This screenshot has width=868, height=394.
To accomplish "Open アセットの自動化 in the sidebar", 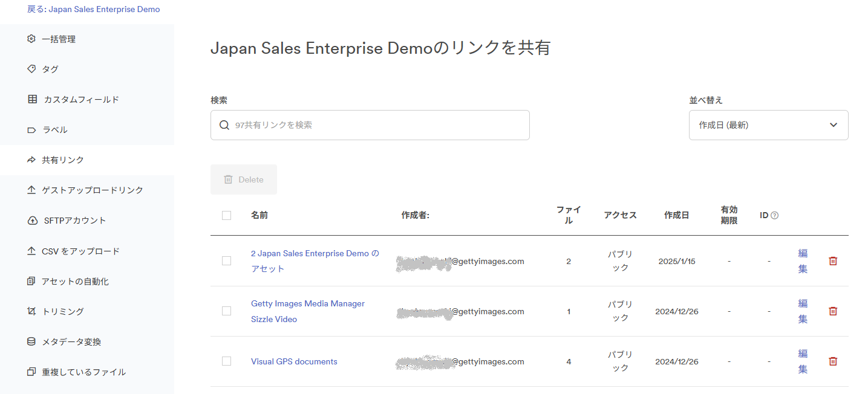I will (x=87, y=281).
